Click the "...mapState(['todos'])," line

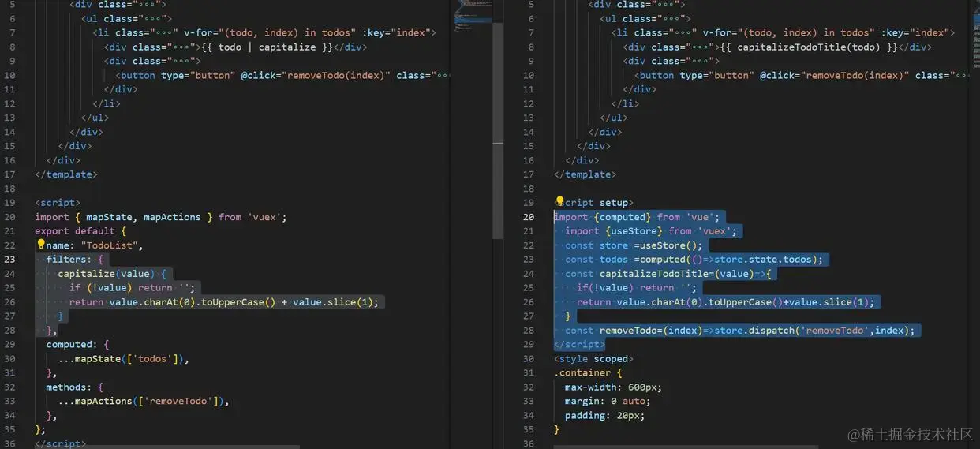[123, 359]
